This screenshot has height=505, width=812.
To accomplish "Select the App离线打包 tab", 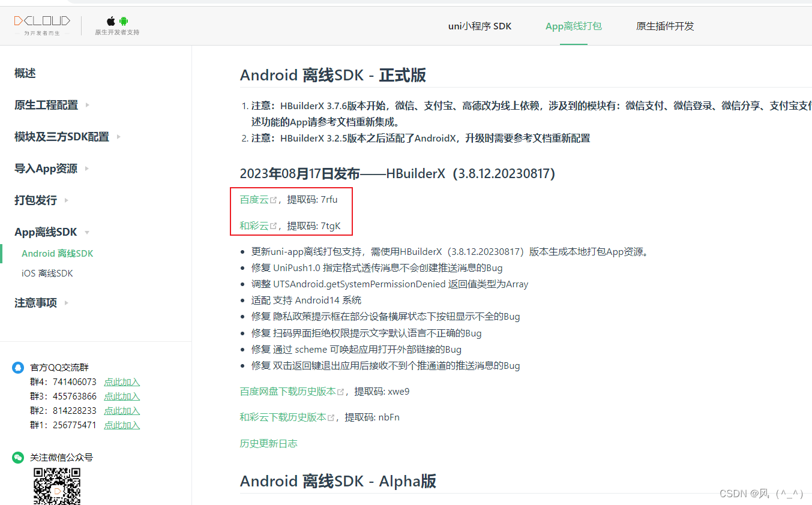I will tap(574, 26).
